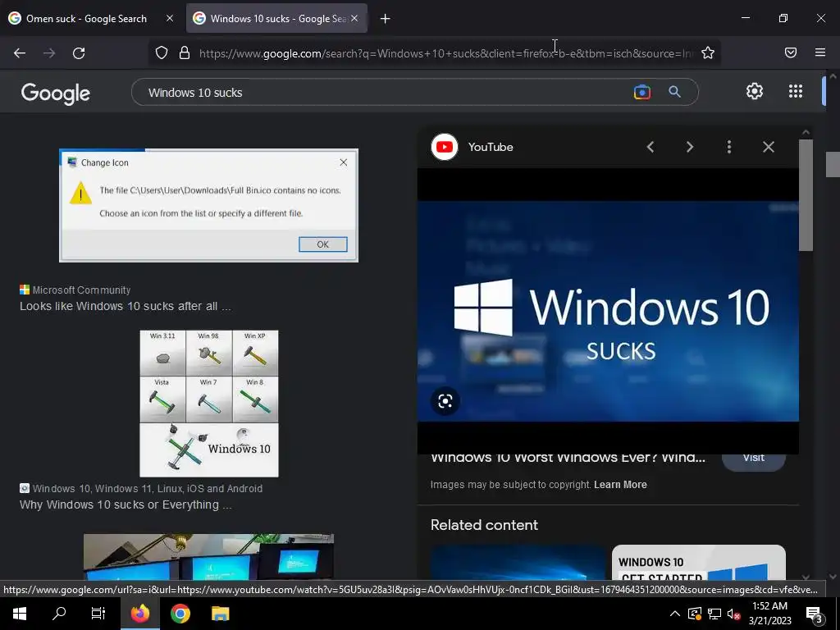Open Windows Start menu
The image size is (840, 630).
[20, 614]
